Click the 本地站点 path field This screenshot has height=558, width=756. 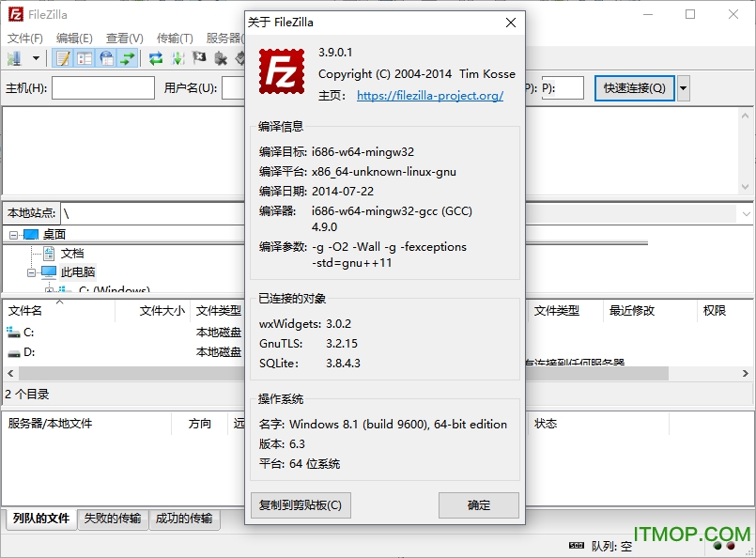pos(153,213)
